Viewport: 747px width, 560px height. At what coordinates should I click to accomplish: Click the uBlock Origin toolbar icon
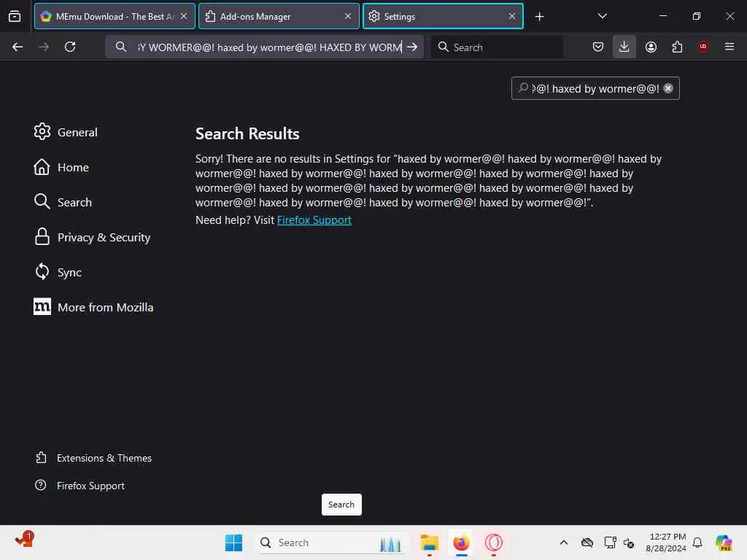tap(703, 47)
